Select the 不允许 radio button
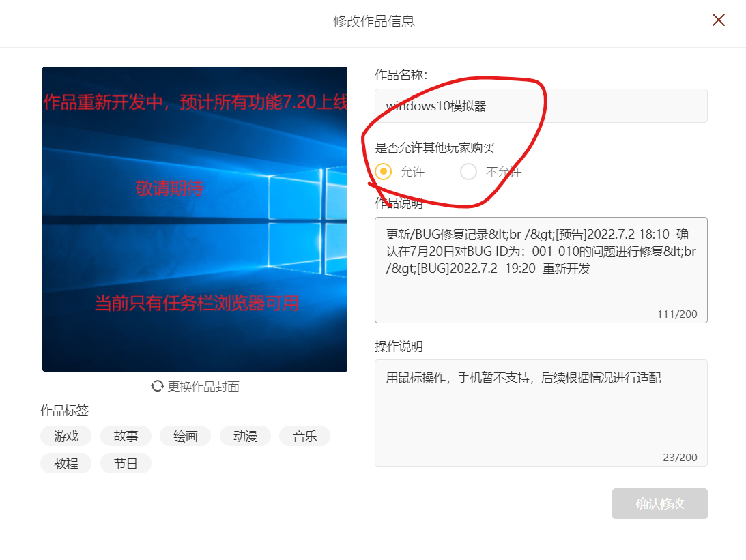Image resolution: width=746 pixels, height=560 pixels. pyautogui.click(x=468, y=171)
